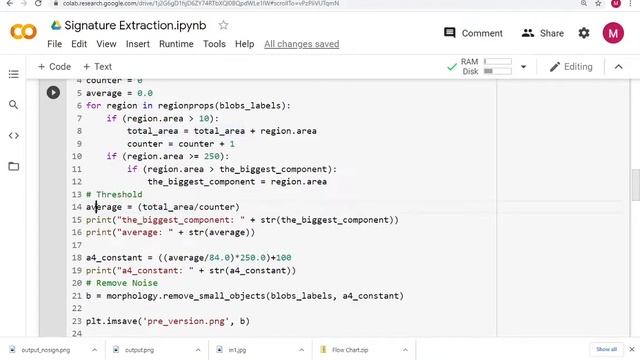The height and width of the screenshot is (360, 640).
Task: Click the RAM usage bar
Action: [498, 61]
